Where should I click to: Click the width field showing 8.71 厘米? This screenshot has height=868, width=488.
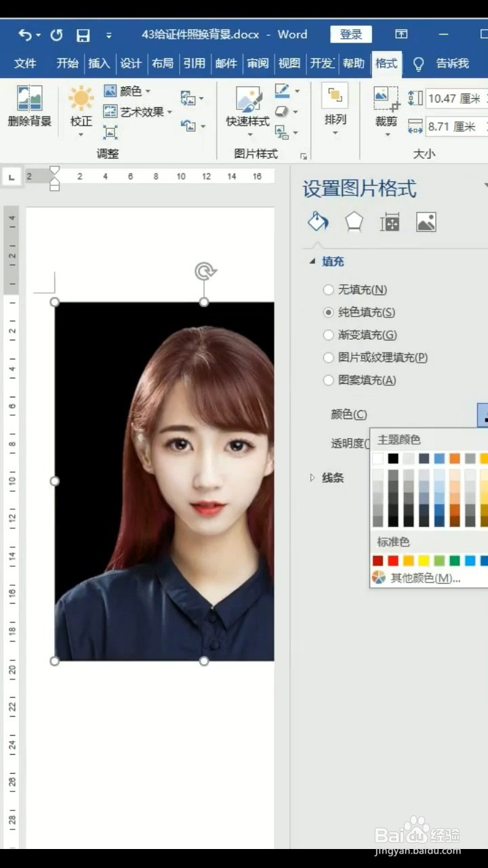455,126
